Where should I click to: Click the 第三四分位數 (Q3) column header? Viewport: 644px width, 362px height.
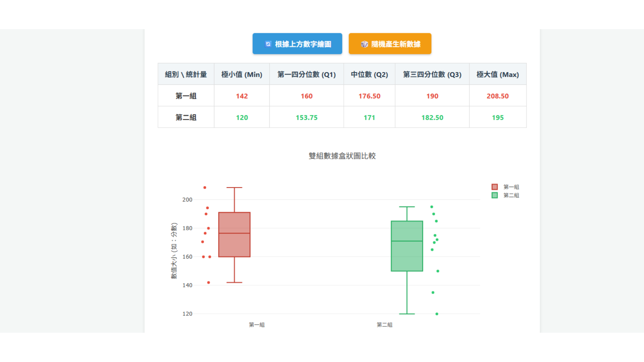tap(432, 74)
